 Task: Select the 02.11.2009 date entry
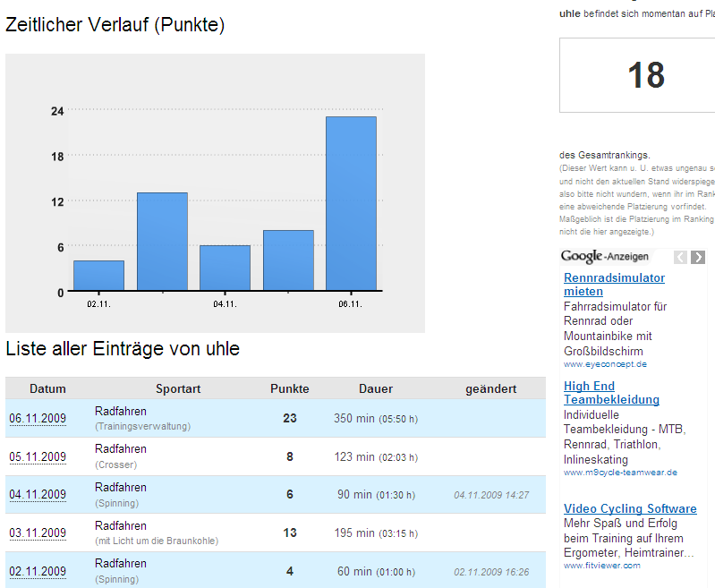[x=38, y=571]
